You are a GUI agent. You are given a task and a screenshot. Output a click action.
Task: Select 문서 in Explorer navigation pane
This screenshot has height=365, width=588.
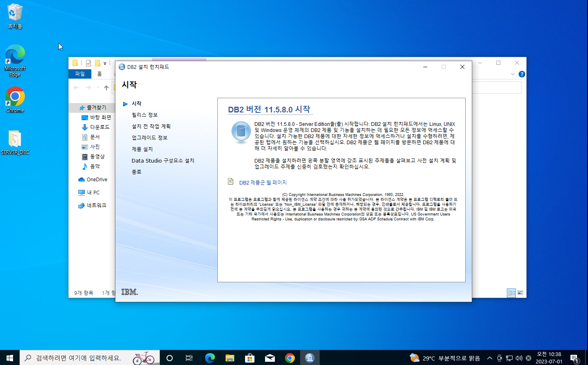coord(91,137)
